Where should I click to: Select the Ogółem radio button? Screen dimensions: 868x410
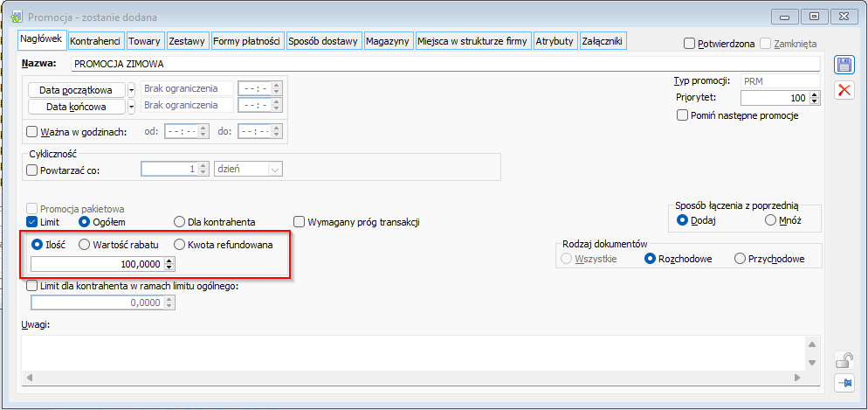click(84, 222)
